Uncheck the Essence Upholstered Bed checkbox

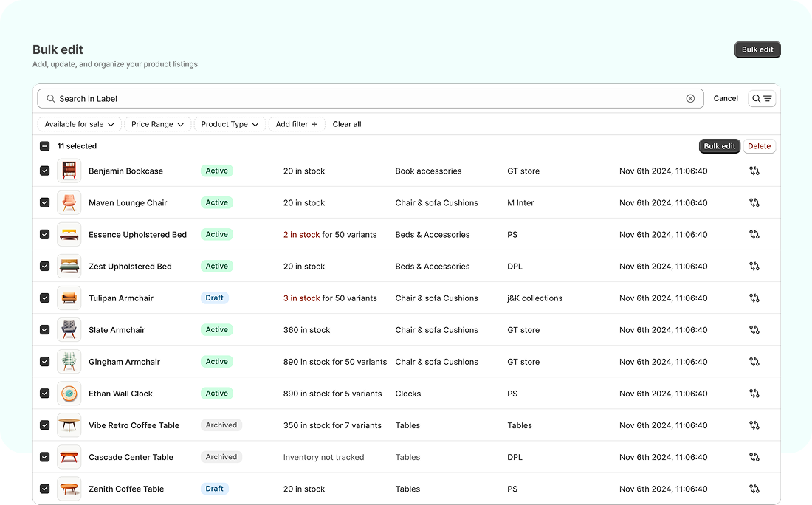coord(45,234)
